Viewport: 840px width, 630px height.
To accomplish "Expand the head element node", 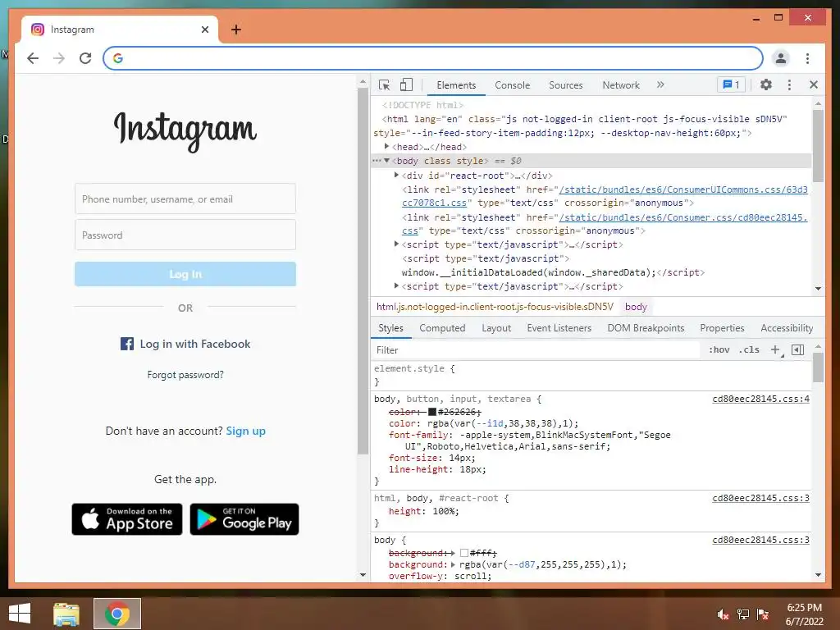I will [x=386, y=146].
